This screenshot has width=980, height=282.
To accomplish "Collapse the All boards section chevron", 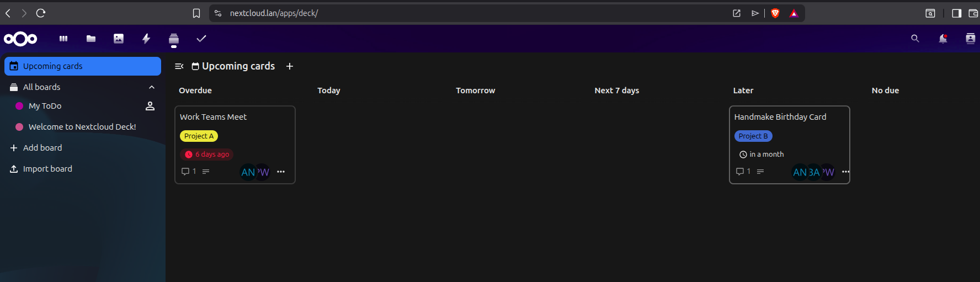I will point(152,87).
